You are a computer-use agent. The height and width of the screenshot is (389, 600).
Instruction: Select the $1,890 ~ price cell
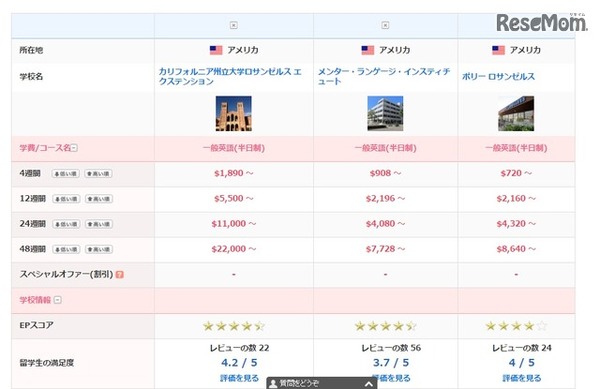tap(233, 173)
